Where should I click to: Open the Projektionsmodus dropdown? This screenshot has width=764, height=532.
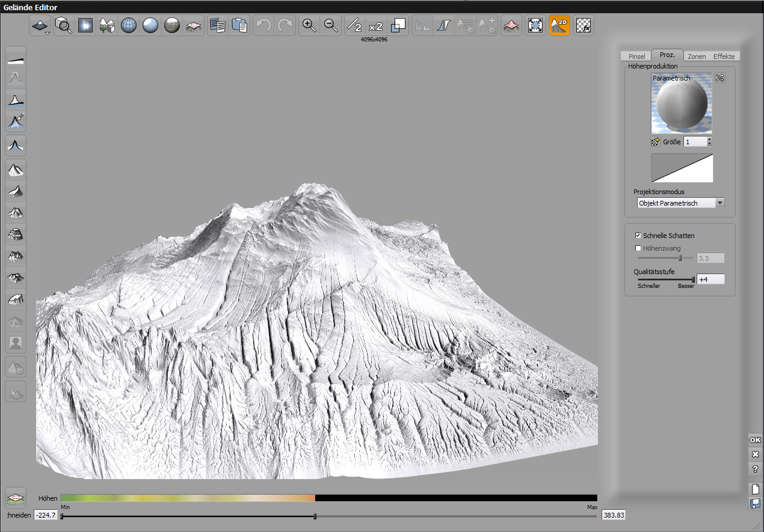tap(720, 203)
